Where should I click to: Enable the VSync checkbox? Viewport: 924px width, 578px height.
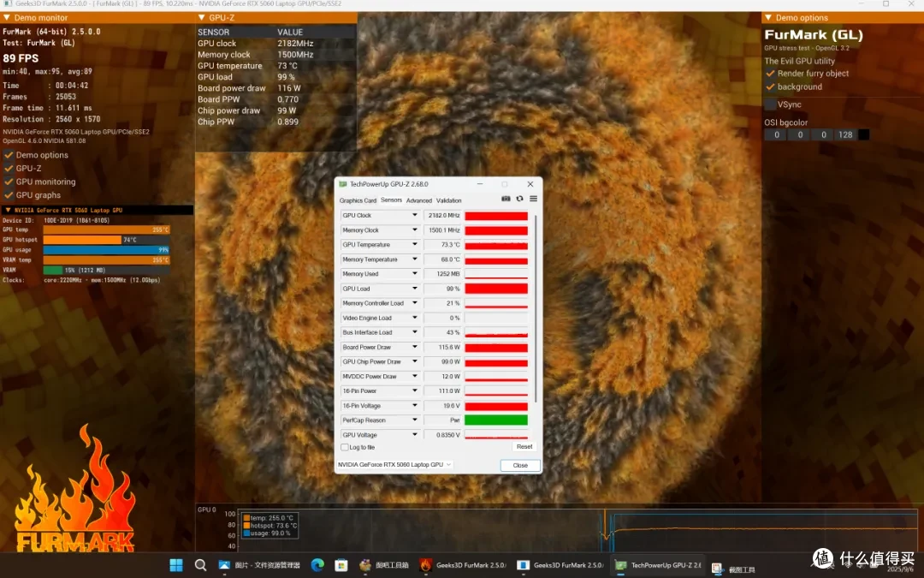pyautogui.click(x=770, y=104)
